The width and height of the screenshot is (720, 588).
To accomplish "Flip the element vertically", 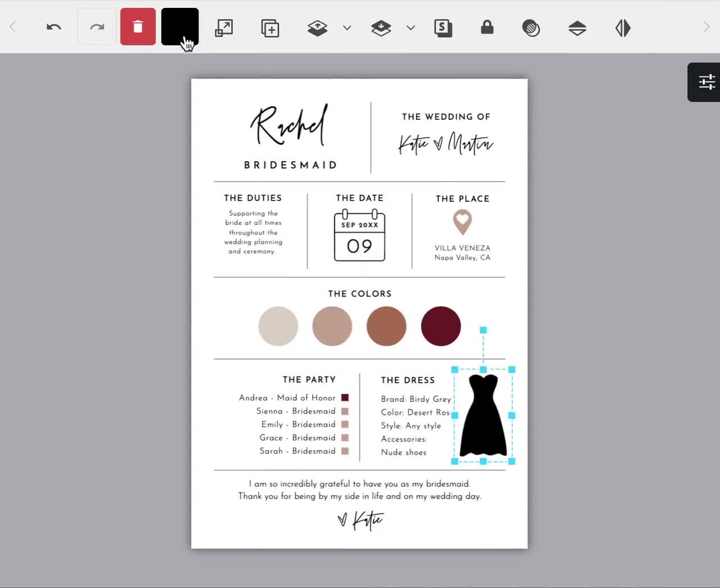I will click(577, 28).
